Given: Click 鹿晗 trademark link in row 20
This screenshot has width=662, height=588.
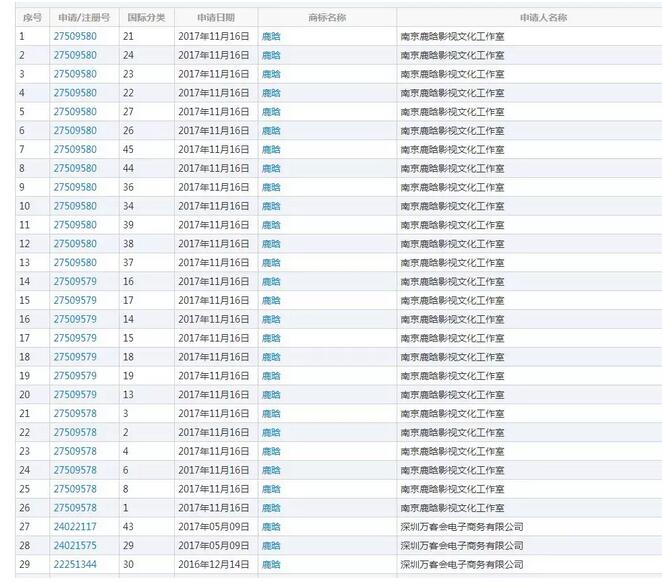Looking at the screenshot, I should pyautogui.click(x=271, y=395).
